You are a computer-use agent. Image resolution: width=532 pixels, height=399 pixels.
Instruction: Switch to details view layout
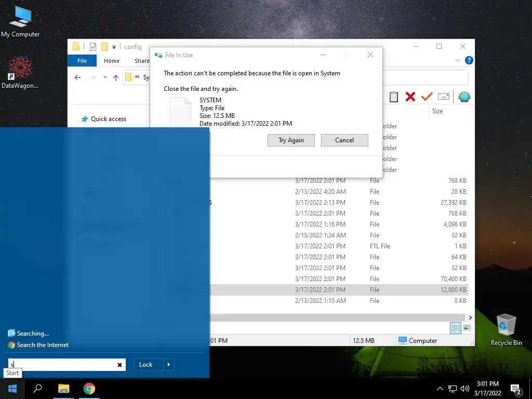click(x=456, y=328)
